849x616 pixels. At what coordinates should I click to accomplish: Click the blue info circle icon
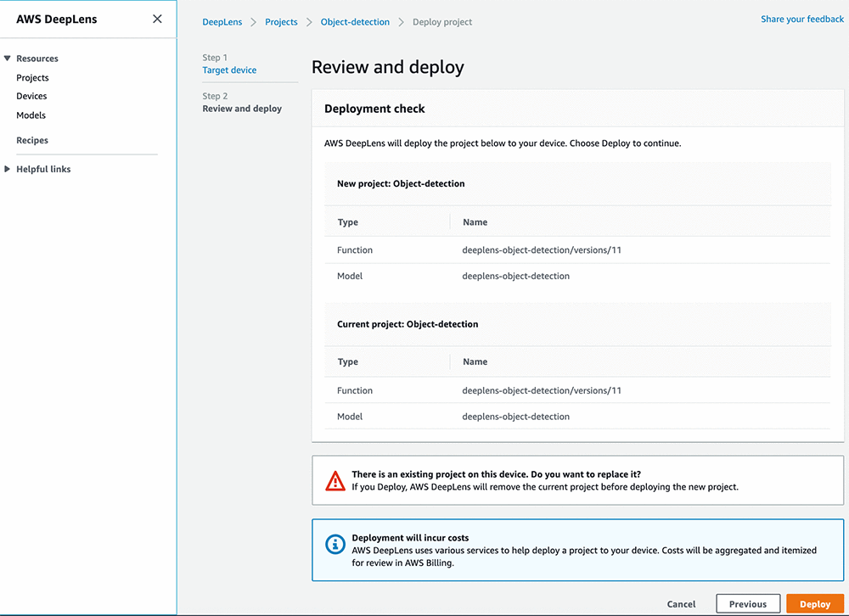335,544
